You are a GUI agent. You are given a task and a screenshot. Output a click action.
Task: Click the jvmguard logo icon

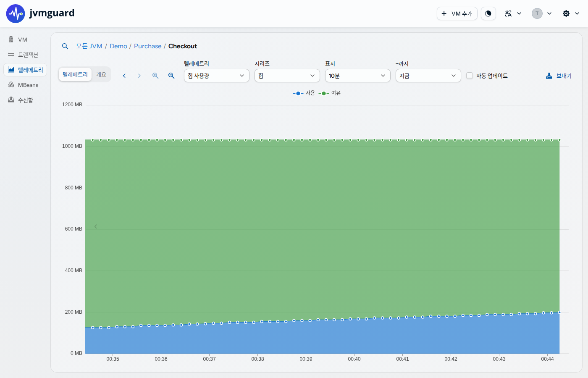16,13
